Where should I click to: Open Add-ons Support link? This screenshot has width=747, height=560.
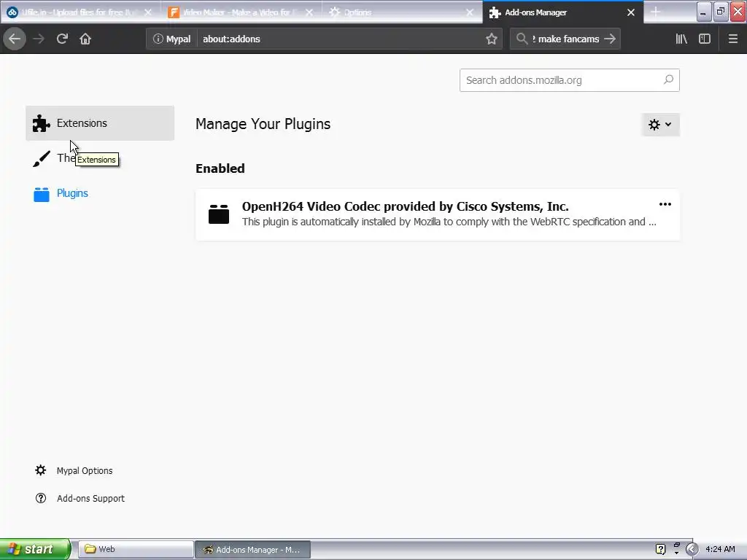pyautogui.click(x=91, y=498)
